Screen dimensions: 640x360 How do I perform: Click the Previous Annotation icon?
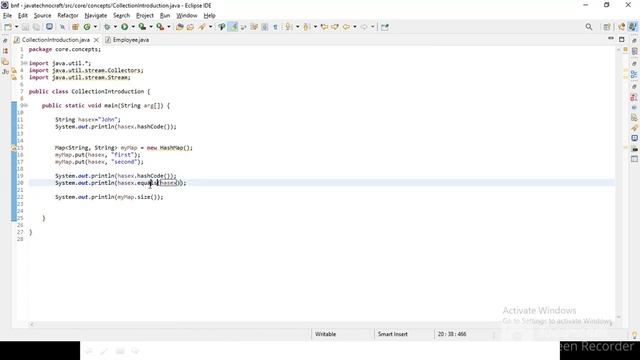coord(307,27)
